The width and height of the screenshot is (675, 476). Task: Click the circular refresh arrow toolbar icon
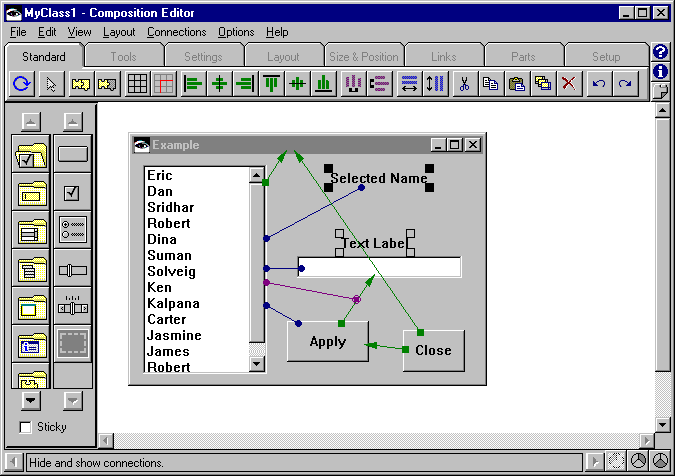pos(22,83)
